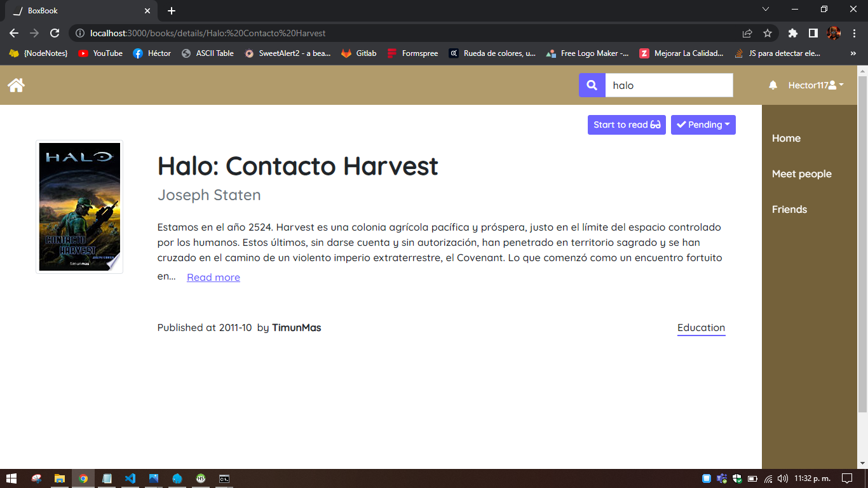Open the tab search chevron
The height and width of the screenshot is (488, 868).
(x=766, y=10)
